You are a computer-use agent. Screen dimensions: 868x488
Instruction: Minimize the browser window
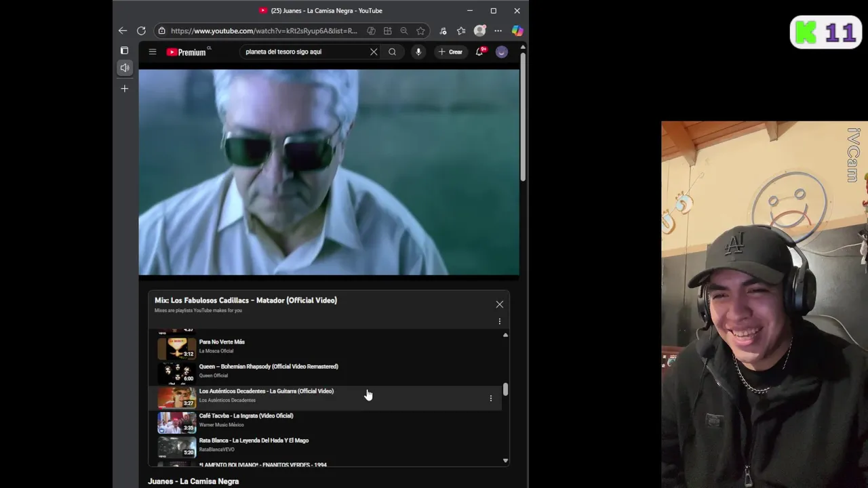[469, 11]
